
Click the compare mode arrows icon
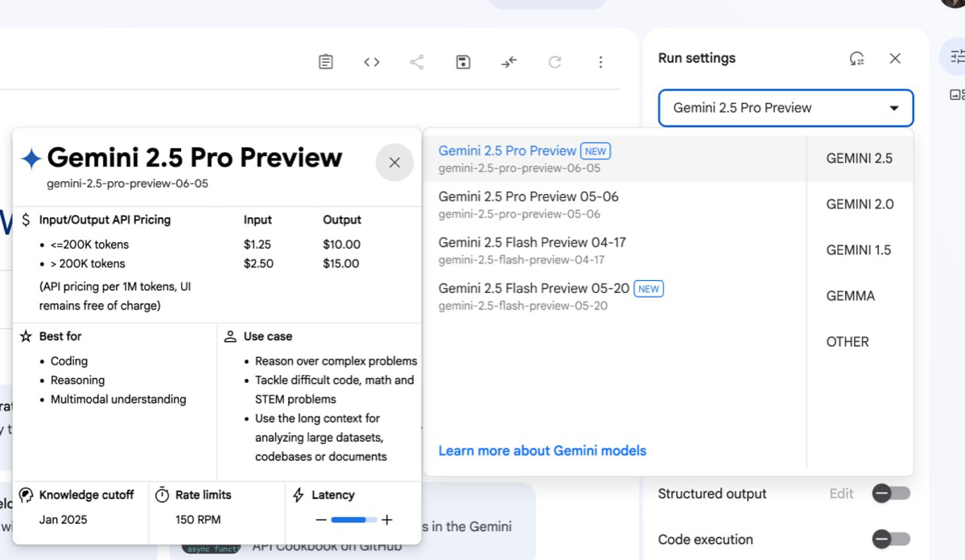pos(509,61)
